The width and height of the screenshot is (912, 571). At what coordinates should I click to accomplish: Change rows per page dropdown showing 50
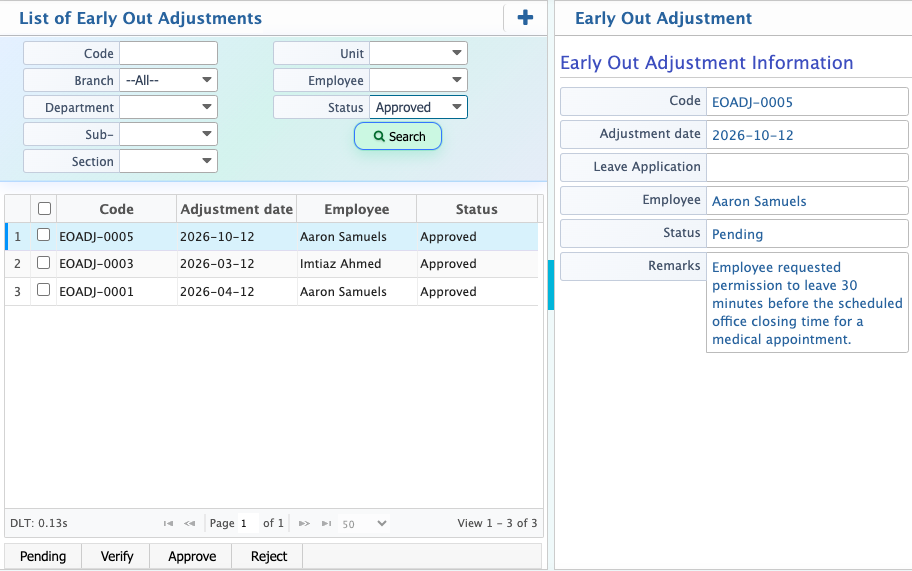364,523
